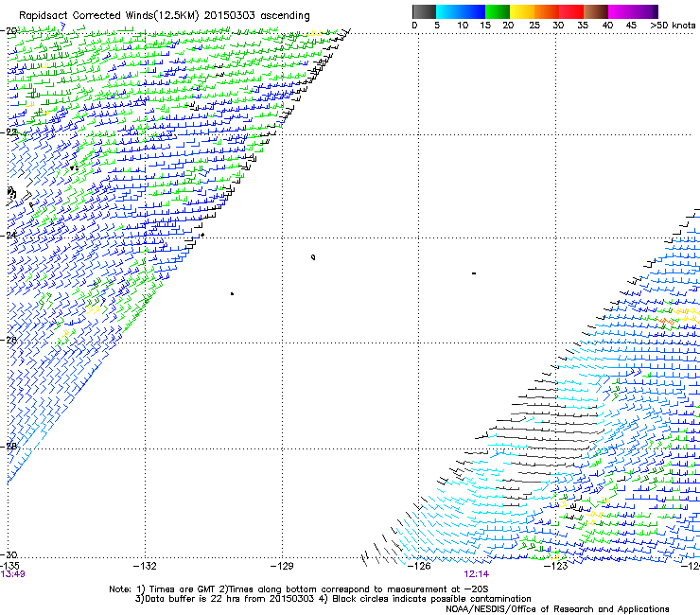This screenshot has width=700, height=615.
Task: Click the 'Data buffer is 22 hrs' note line
Action: tap(333, 599)
